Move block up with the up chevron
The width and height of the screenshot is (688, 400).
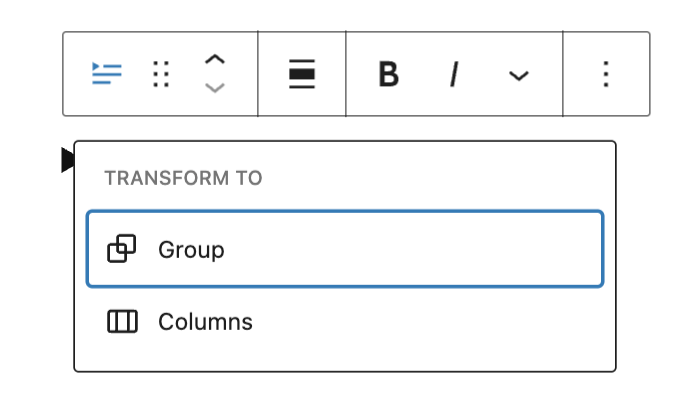[x=215, y=60]
